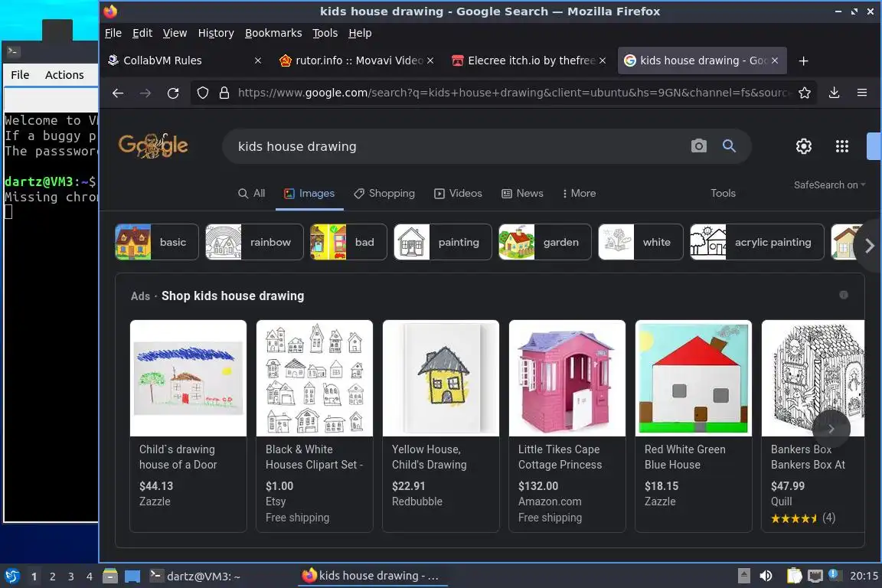Switch to the News results tab
This screenshot has width=882, height=588.
[x=522, y=193]
